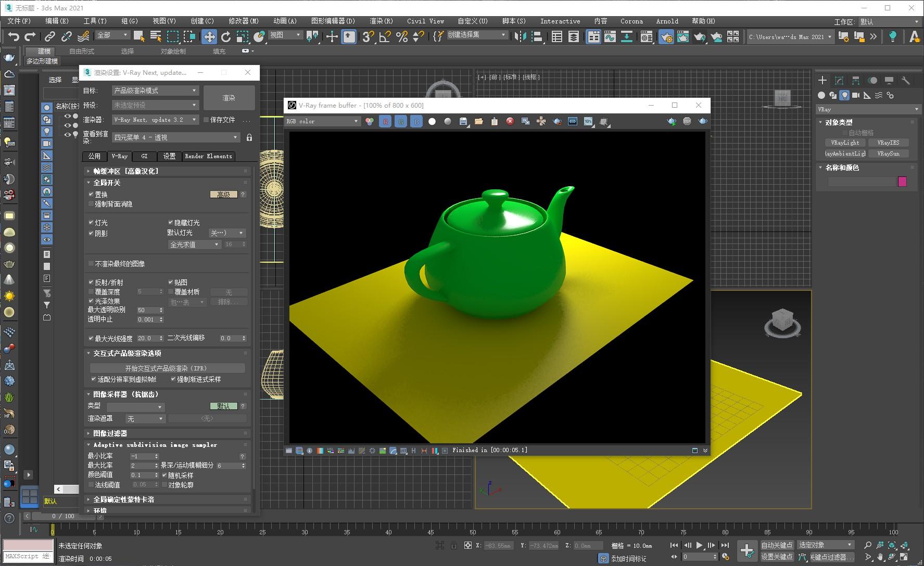Click the large 渲染 render button
Screen dimensions: 924x566
coord(229,98)
